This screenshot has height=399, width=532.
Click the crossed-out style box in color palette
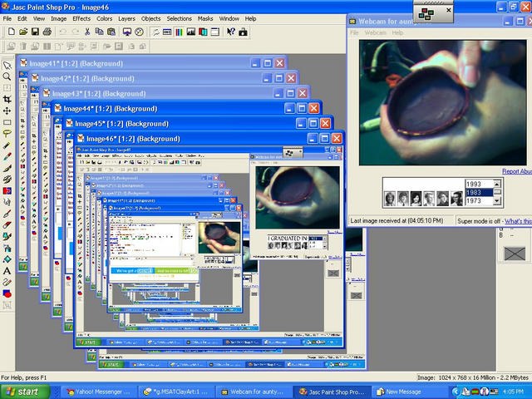coord(515,254)
